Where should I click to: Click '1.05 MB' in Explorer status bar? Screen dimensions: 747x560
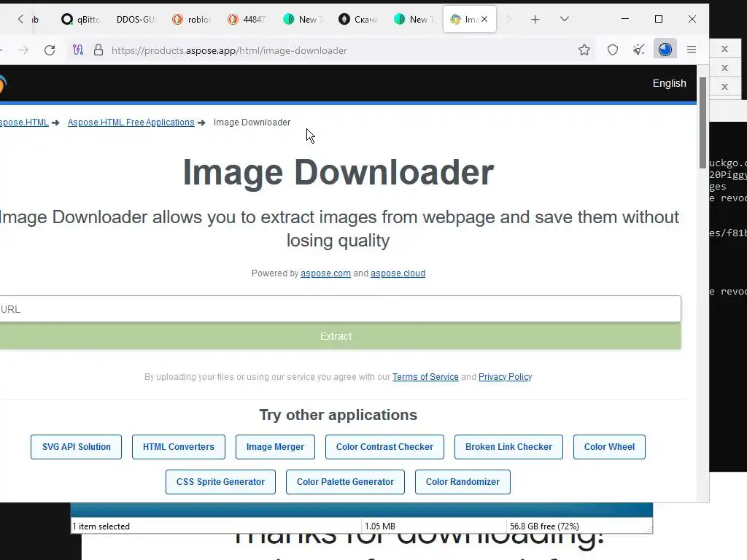pos(380,526)
